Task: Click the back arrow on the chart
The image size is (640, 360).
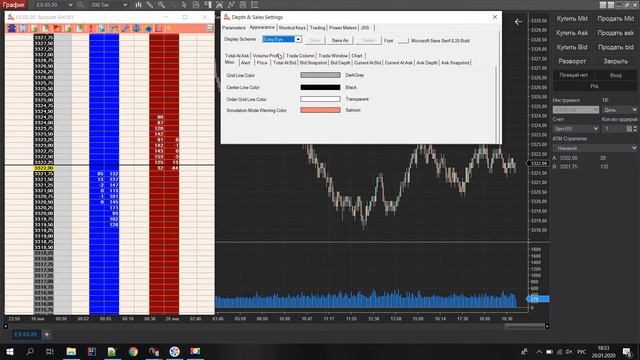Action: pyautogui.click(x=518, y=22)
